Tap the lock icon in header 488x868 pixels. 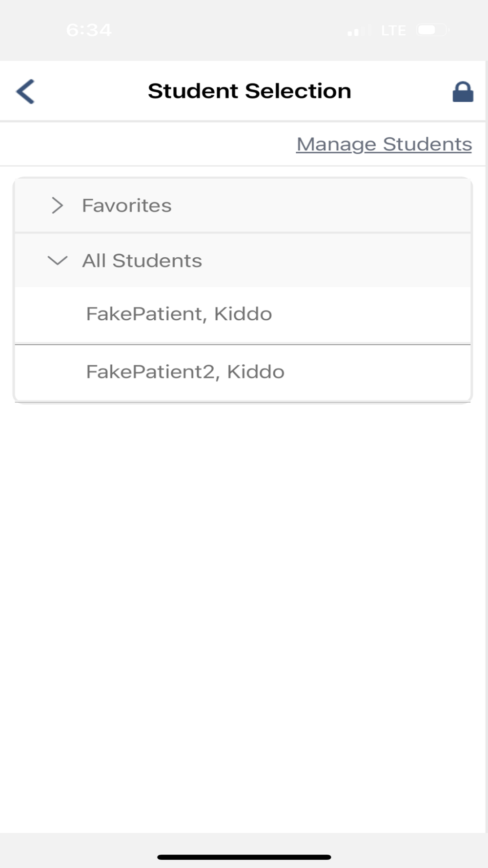[463, 92]
